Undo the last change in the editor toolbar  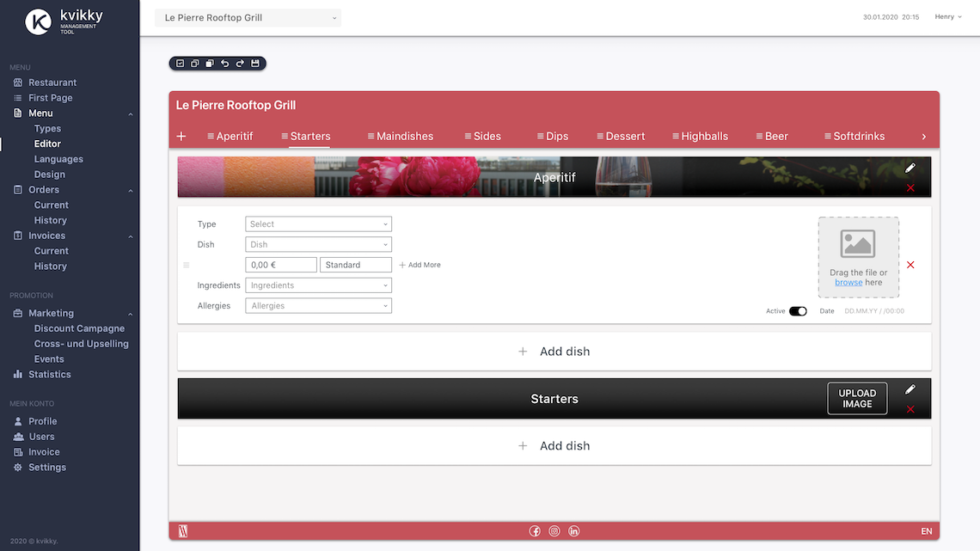pyautogui.click(x=225, y=63)
